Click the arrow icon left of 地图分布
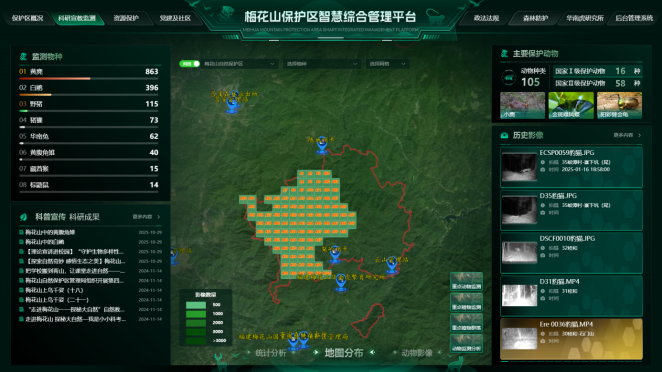 point(316,353)
